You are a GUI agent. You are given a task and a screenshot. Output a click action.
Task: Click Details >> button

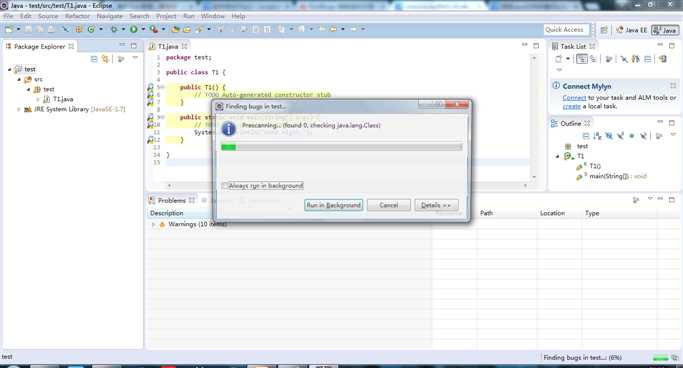(436, 205)
